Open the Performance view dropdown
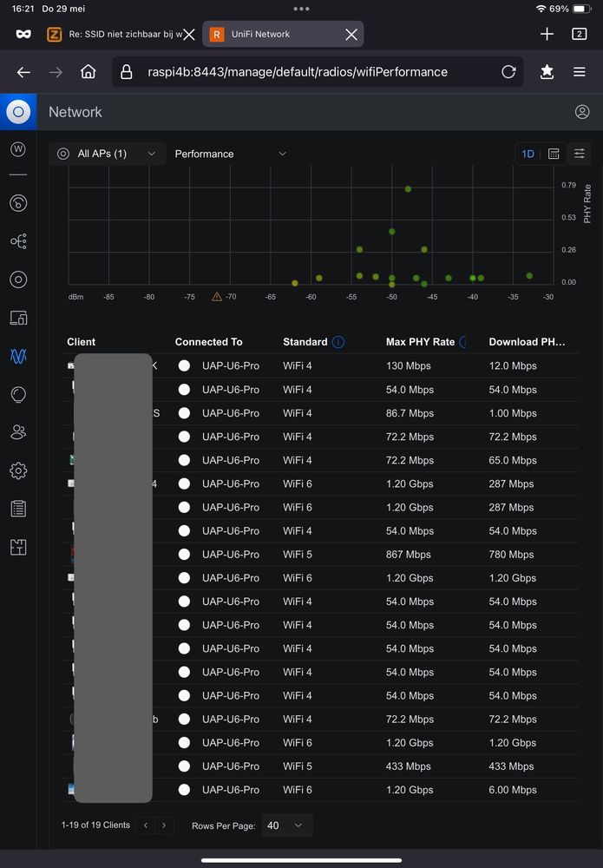Screen dimensions: 603x868 (x=230, y=154)
